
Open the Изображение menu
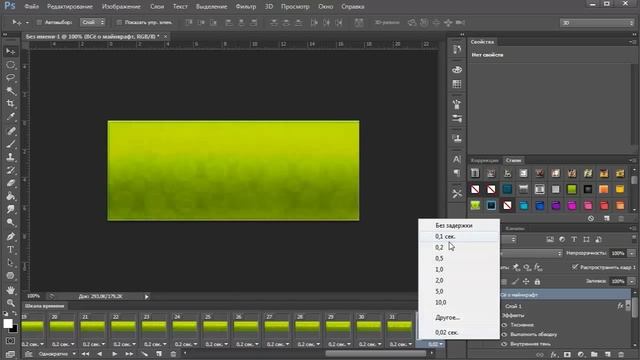(x=121, y=7)
